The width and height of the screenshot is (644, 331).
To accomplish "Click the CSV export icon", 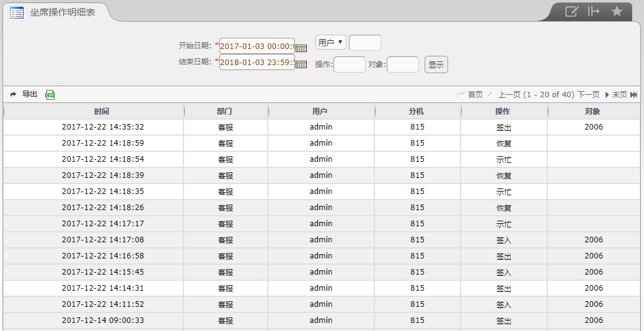I will pyautogui.click(x=50, y=95).
